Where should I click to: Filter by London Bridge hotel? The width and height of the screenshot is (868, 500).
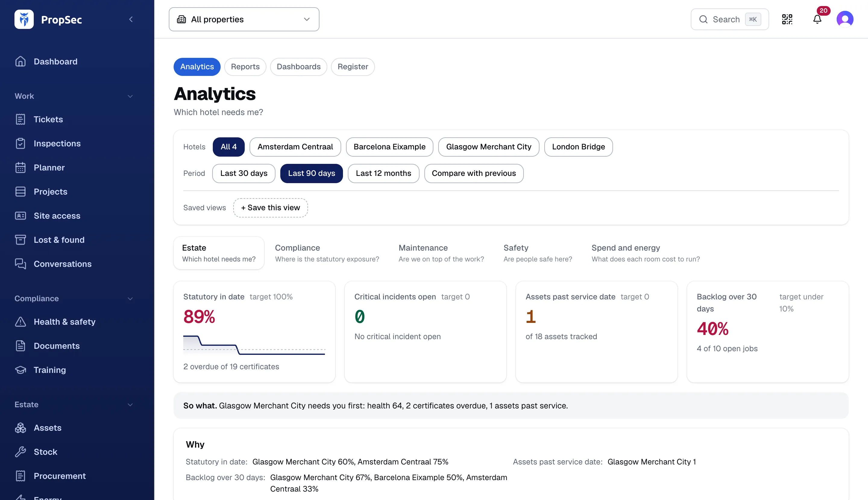pos(578,147)
